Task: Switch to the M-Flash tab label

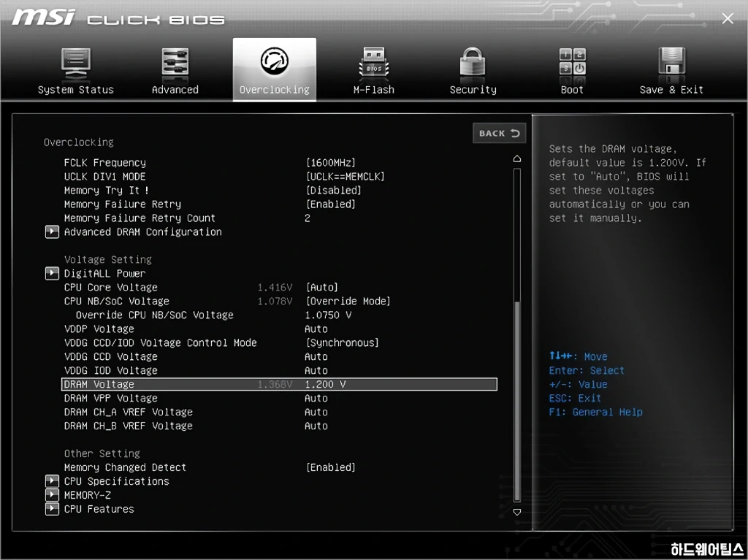Action: point(373,90)
